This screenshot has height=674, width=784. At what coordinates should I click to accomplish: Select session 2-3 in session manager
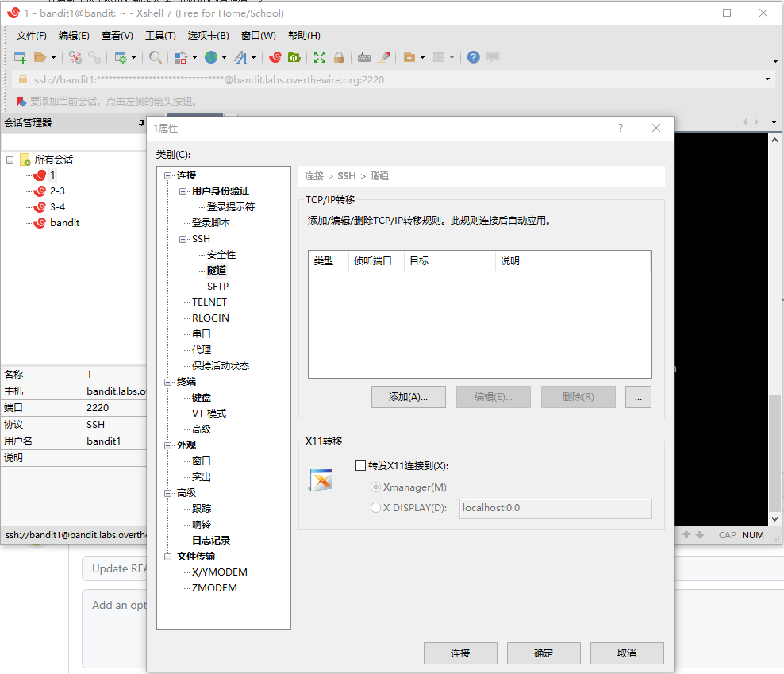pyautogui.click(x=57, y=191)
